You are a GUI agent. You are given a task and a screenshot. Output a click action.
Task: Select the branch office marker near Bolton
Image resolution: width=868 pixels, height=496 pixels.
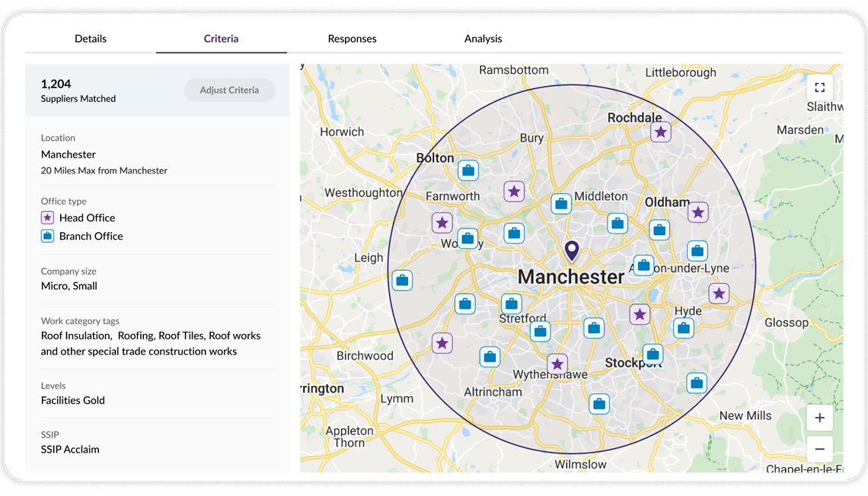coord(468,170)
